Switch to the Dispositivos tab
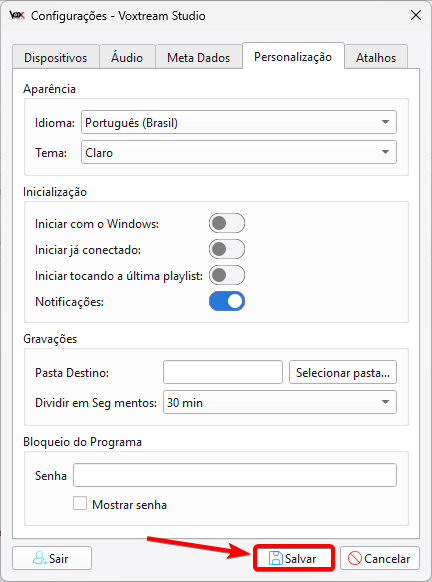 [x=56, y=58]
